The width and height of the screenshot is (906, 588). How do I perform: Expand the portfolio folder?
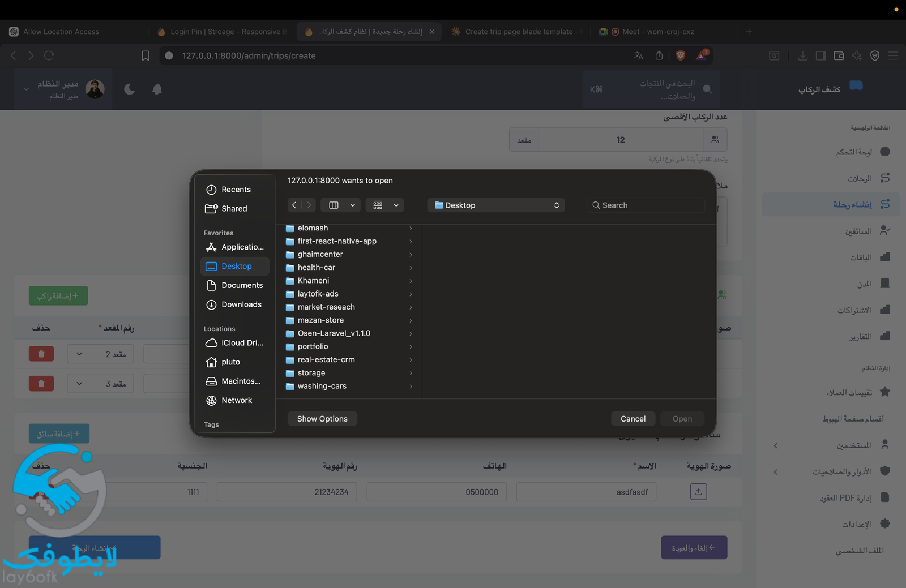[411, 347]
